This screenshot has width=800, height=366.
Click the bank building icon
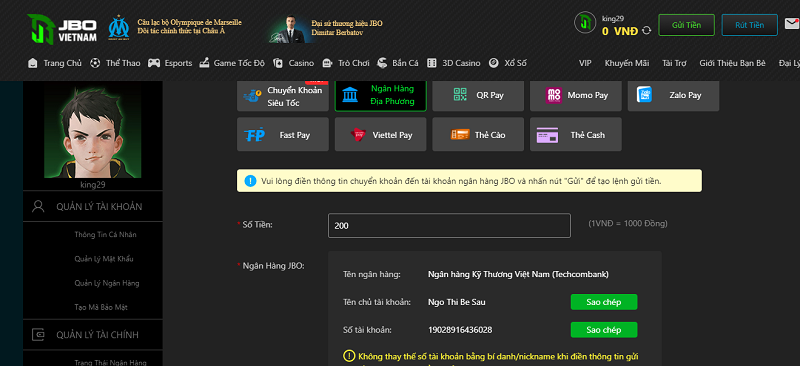coord(350,95)
